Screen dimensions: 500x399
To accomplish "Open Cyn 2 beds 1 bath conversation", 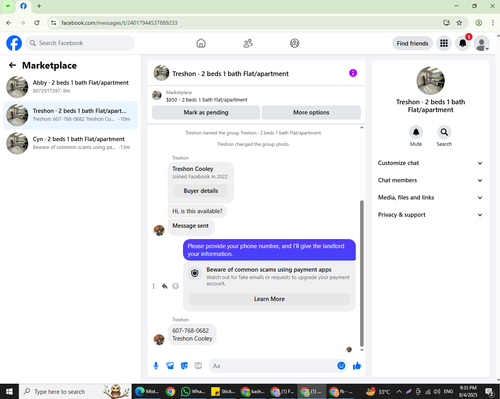I will click(70, 143).
